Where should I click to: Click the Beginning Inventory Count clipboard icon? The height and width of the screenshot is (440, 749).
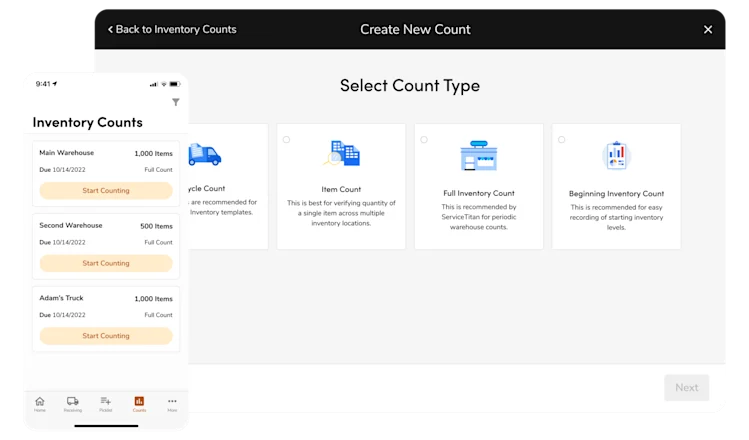616,155
